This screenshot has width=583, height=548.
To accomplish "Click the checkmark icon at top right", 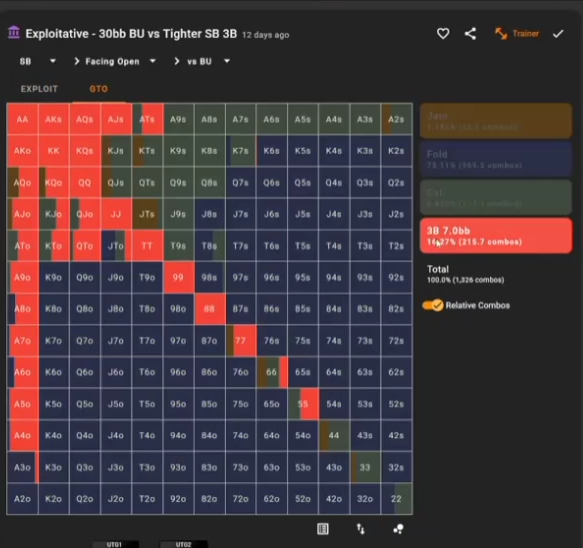I will click(x=558, y=34).
